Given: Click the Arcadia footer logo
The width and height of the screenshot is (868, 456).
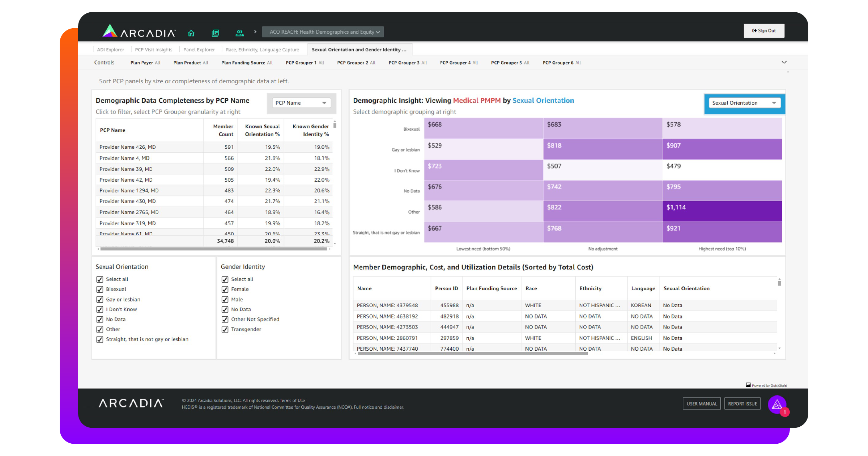Looking at the screenshot, I should tap(131, 403).
